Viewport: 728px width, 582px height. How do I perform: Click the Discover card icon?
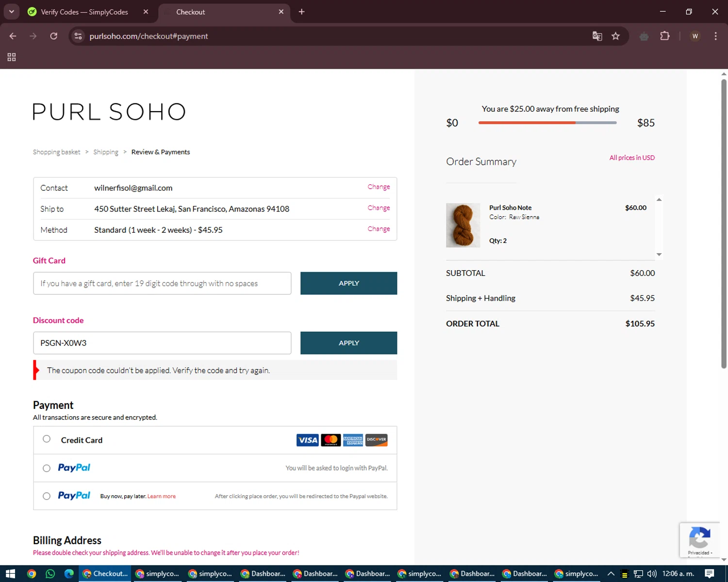click(x=376, y=440)
